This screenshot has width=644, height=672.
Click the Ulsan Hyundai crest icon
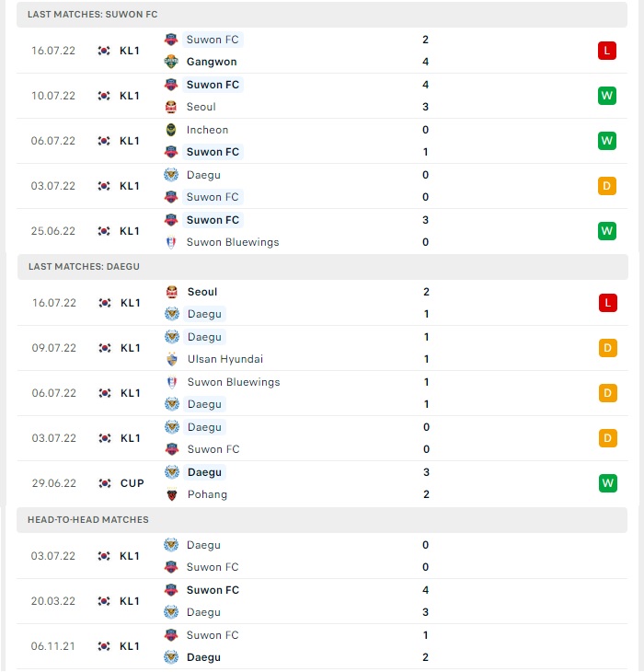(172, 359)
